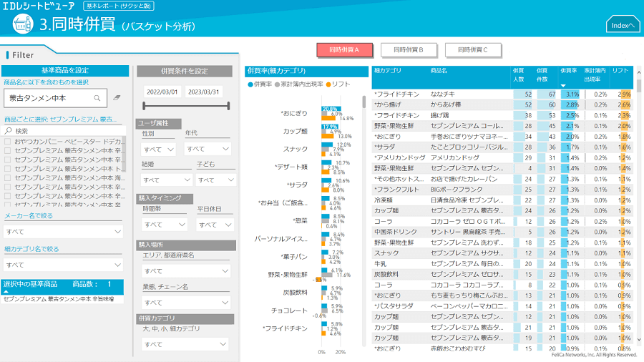
Task: Click the left handle of date range slider
Action: click(144, 106)
